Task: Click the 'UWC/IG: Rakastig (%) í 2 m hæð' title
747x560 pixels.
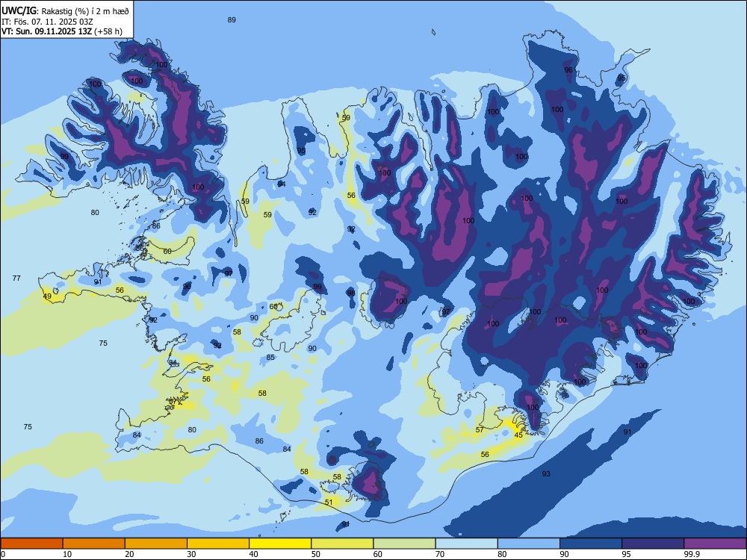Action: 65,10
